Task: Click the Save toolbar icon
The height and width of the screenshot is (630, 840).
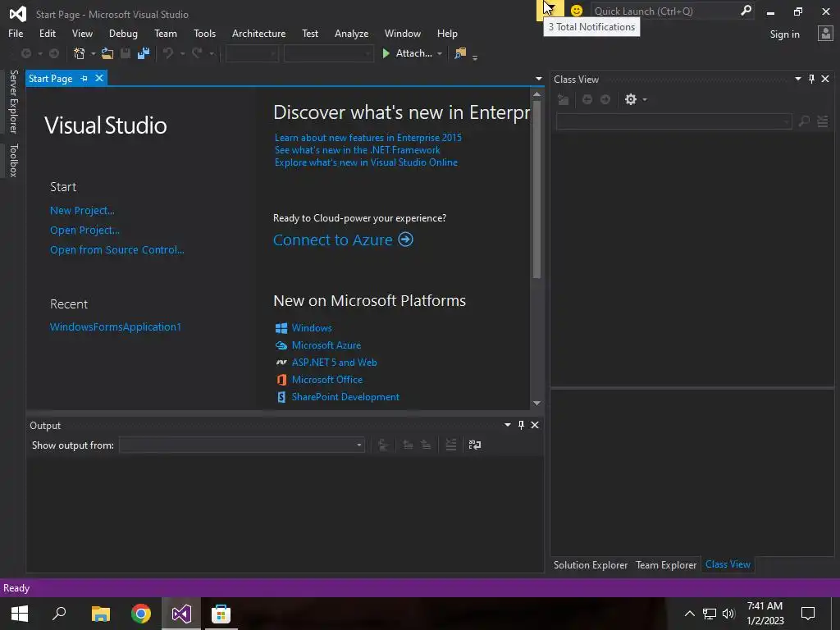Action: click(x=126, y=53)
